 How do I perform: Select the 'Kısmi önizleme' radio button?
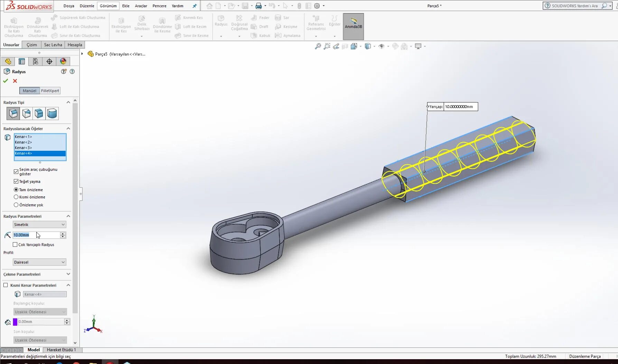(x=16, y=197)
